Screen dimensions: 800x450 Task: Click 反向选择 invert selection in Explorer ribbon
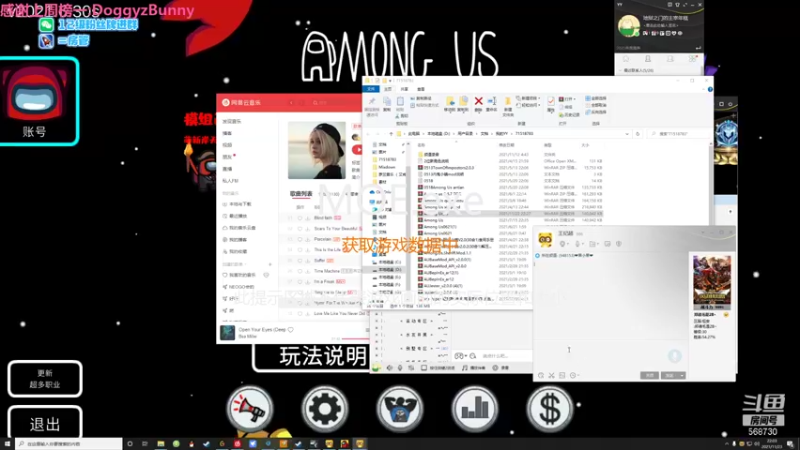[596, 112]
